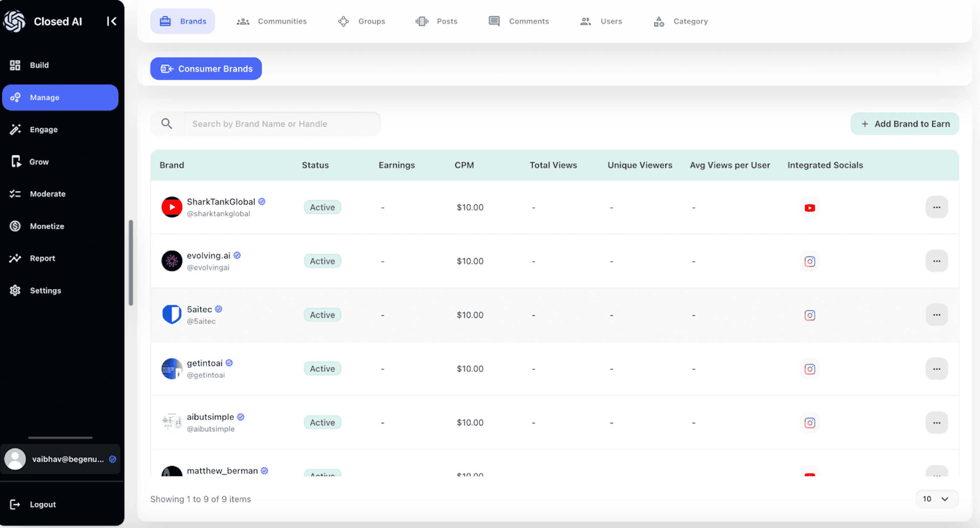Click the Instagram icon for evolving.ai row
This screenshot has width=980, height=528.
point(809,261)
